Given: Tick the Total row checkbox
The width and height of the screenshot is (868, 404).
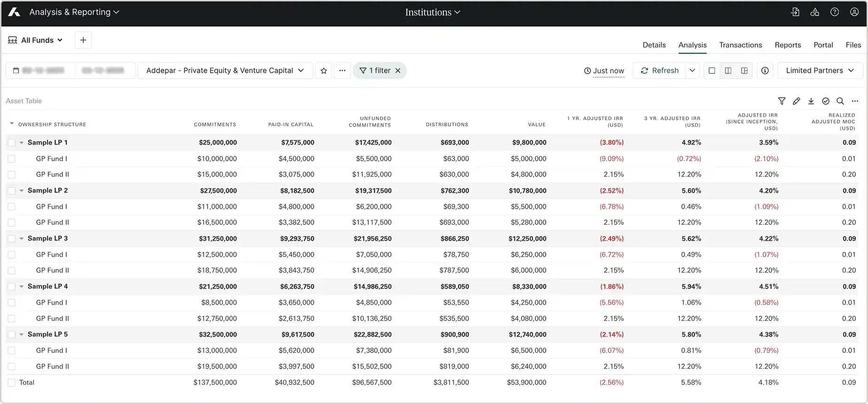Looking at the screenshot, I should pos(12,383).
